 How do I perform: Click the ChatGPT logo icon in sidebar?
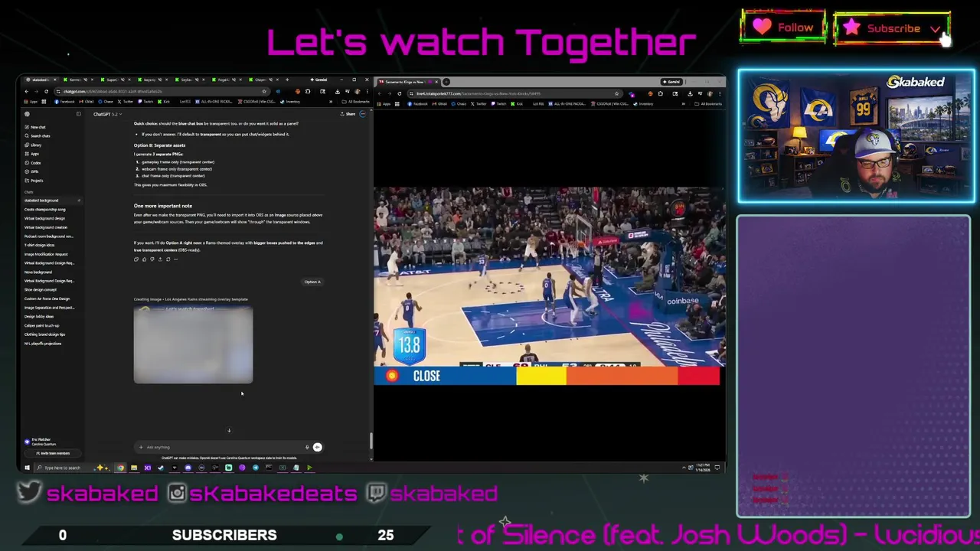click(27, 114)
